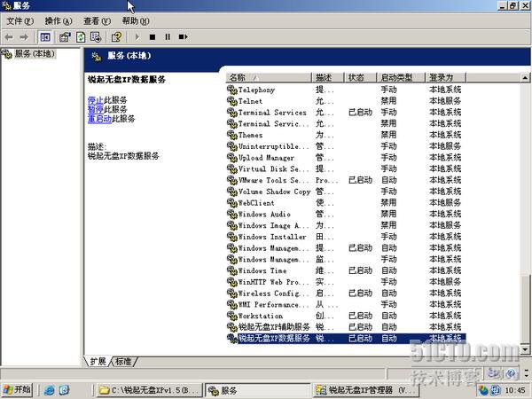
Task: Click the Back arrow toolbar button
Action: [9, 37]
